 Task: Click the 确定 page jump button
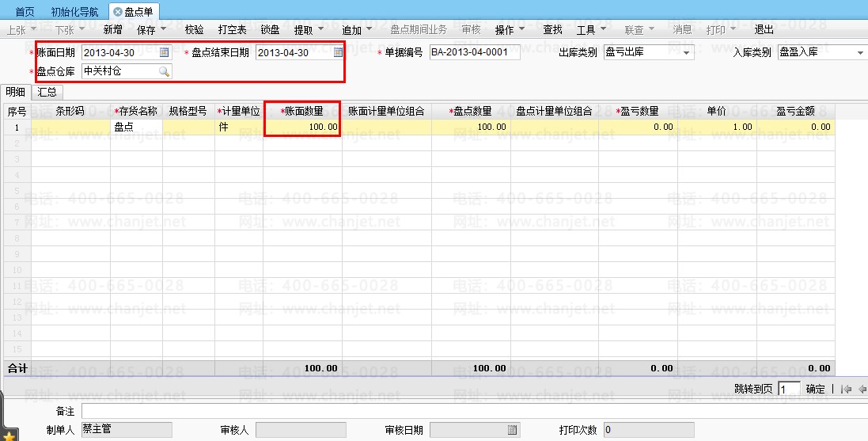pos(816,390)
